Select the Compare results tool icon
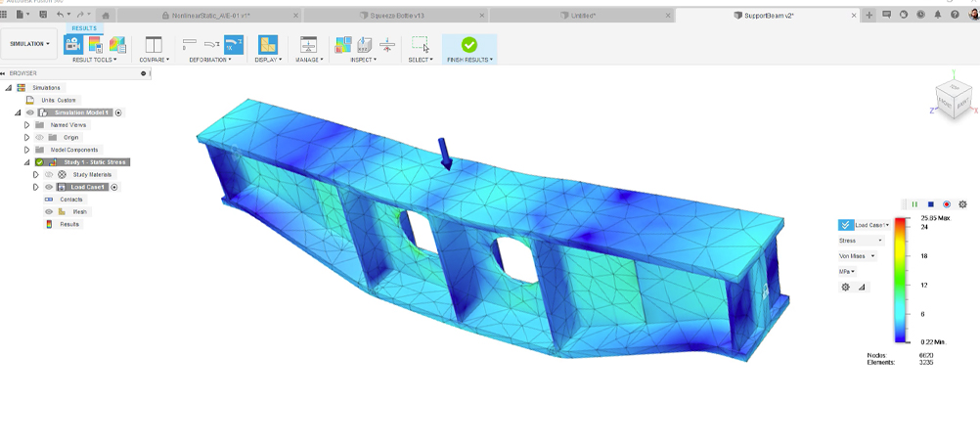Viewport: 980px width, 446px height. coord(154,44)
